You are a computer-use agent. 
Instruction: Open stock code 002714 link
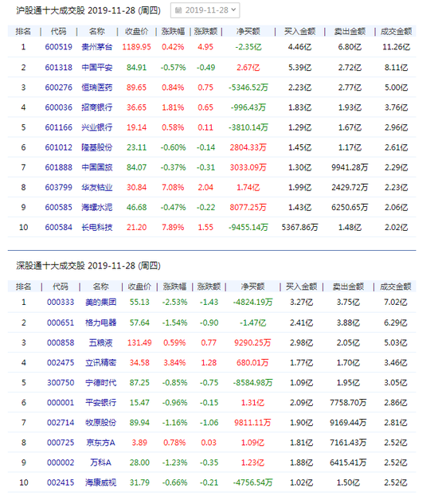pyautogui.click(x=61, y=422)
